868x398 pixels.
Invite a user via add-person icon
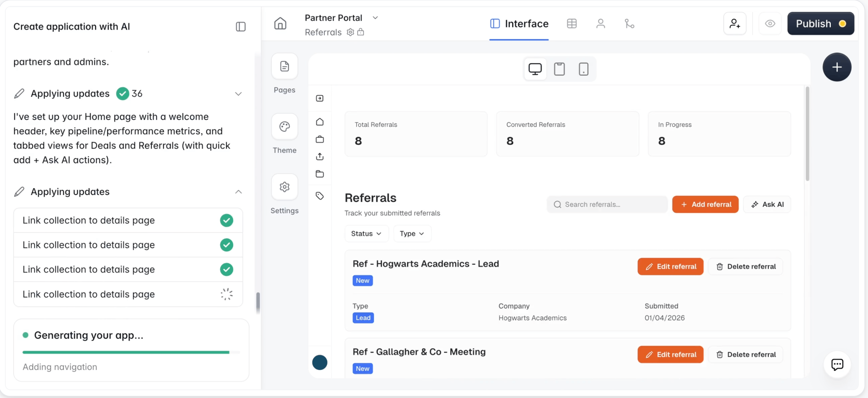pyautogui.click(x=735, y=23)
